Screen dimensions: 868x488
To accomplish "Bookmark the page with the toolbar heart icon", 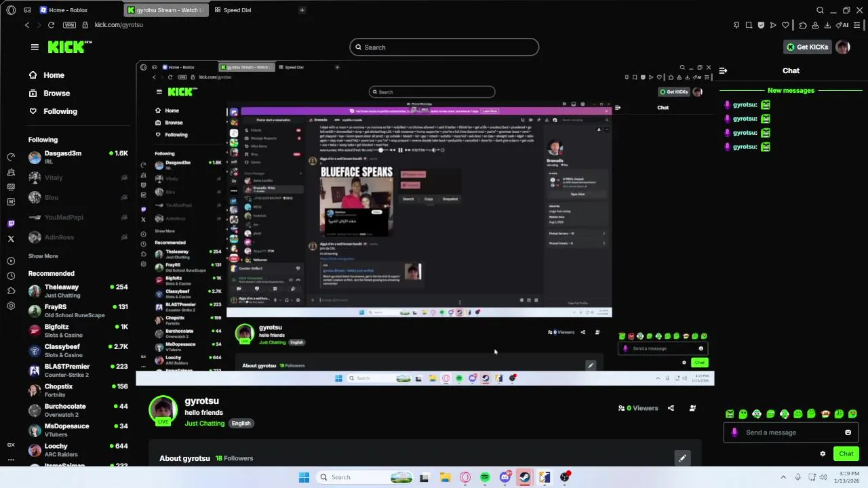I will tap(785, 25).
